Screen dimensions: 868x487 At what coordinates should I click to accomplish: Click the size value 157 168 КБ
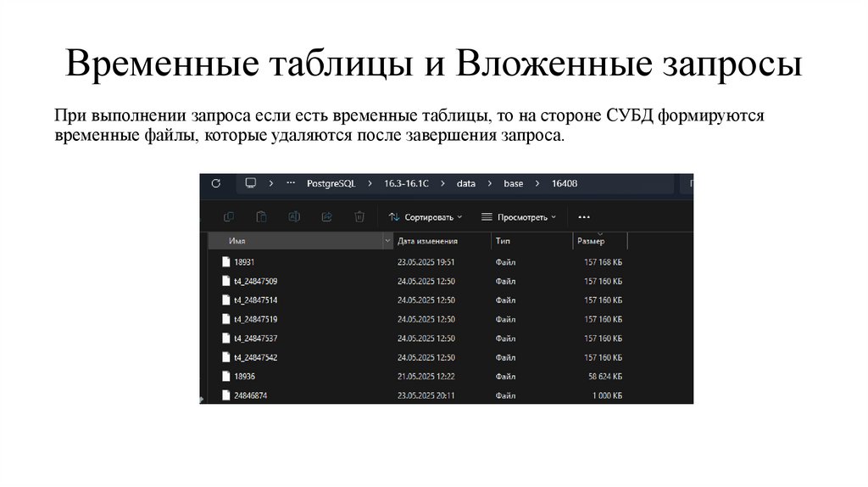[603, 262]
